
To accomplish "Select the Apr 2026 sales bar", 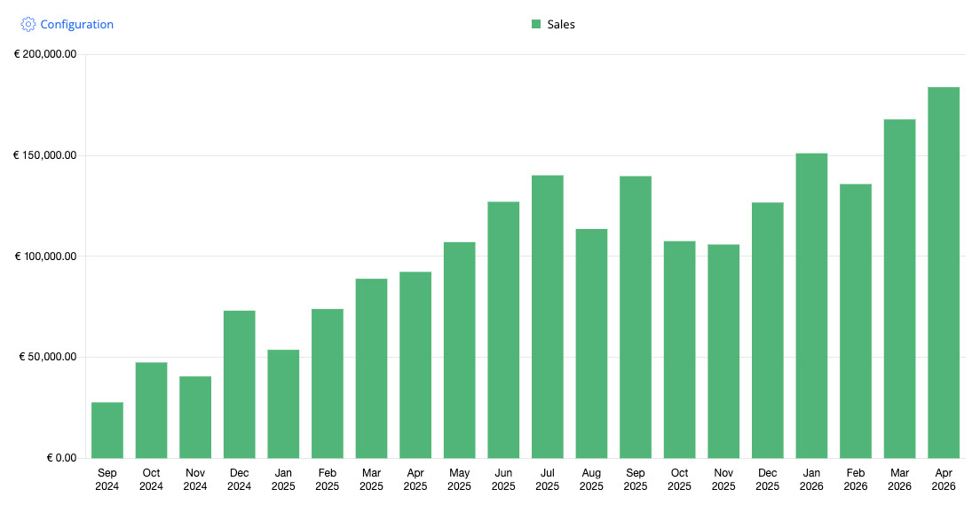I will pos(944,272).
